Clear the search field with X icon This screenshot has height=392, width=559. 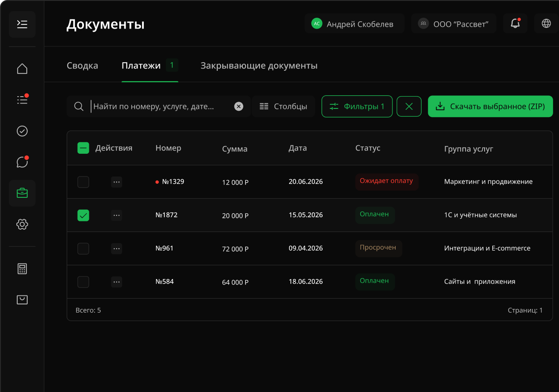tap(239, 107)
